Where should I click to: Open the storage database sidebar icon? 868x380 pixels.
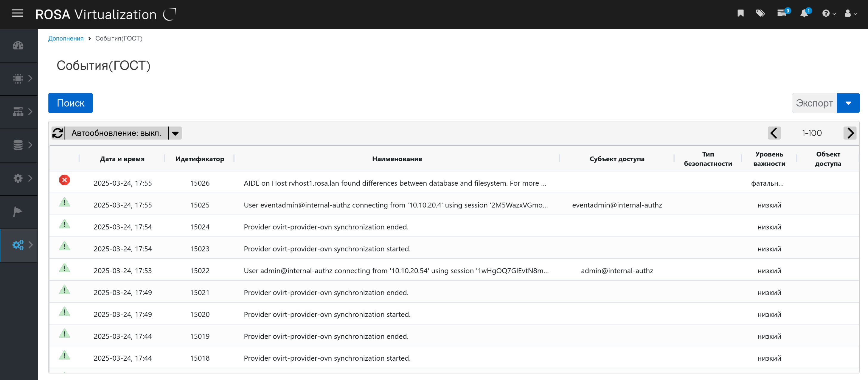[18, 145]
